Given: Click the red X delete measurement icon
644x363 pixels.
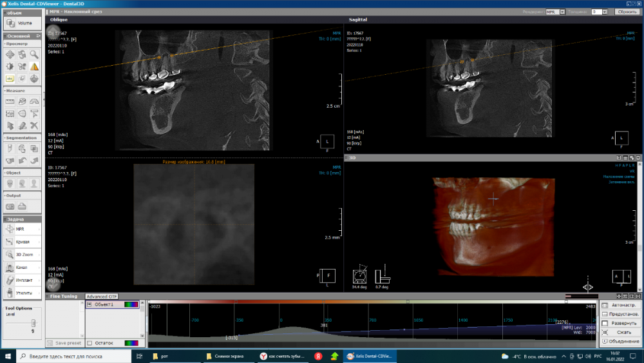Looking at the screenshot, I should tap(33, 125).
